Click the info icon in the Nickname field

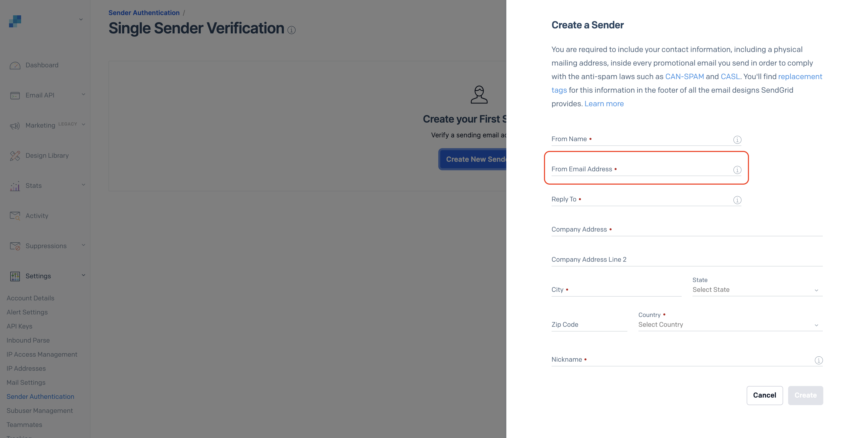pyautogui.click(x=819, y=360)
